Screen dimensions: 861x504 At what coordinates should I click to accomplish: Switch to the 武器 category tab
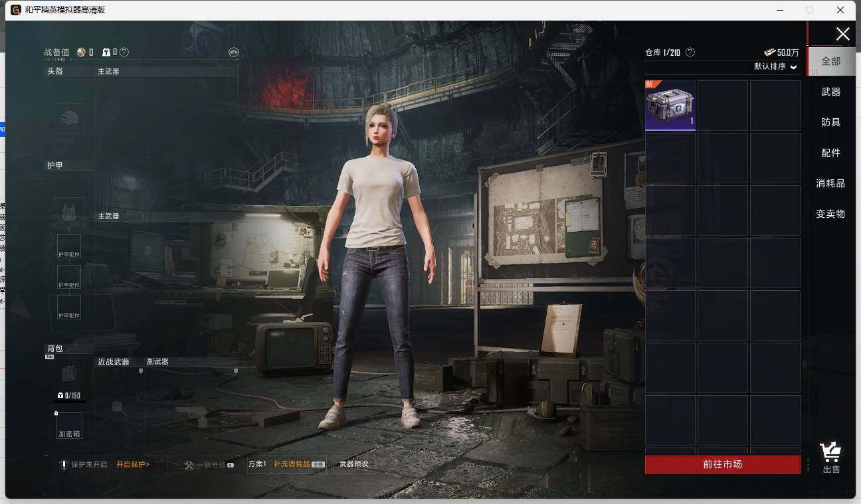(x=831, y=92)
